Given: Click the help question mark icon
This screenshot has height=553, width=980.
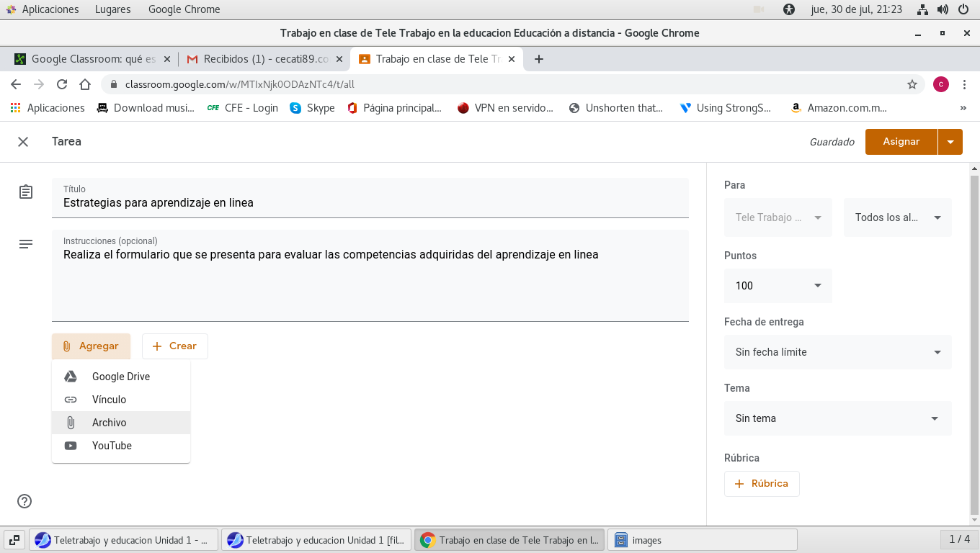Looking at the screenshot, I should (x=24, y=501).
